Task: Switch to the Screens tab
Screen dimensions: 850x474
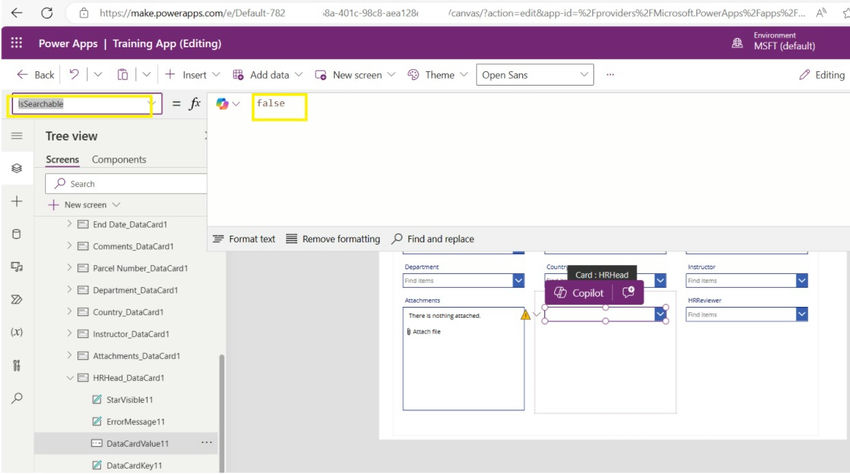Action: 62,159
